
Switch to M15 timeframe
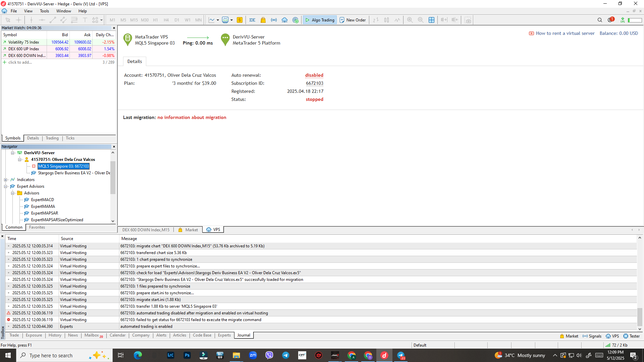[134, 20]
